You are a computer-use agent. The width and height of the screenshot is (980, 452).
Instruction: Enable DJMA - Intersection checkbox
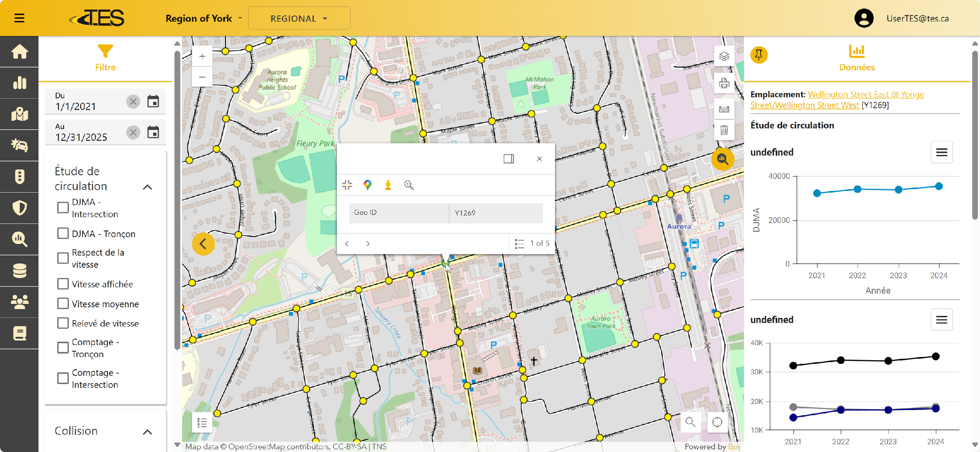coord(63,208)
